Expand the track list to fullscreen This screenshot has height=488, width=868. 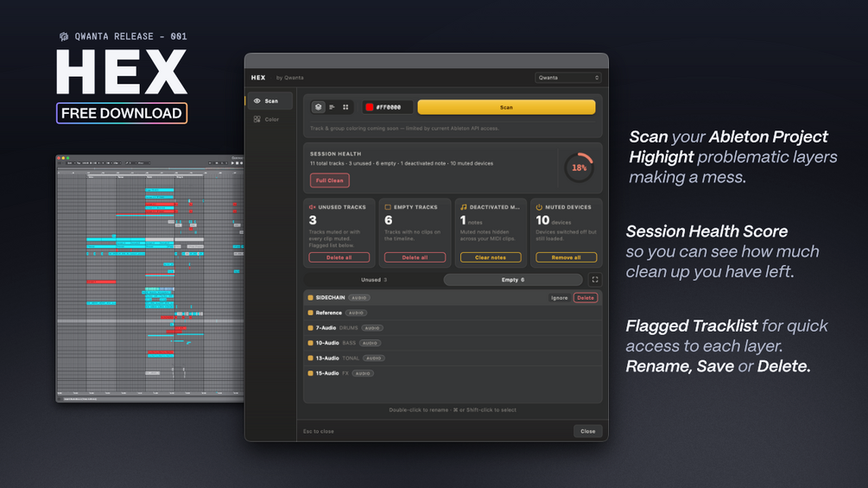(595, 280)
